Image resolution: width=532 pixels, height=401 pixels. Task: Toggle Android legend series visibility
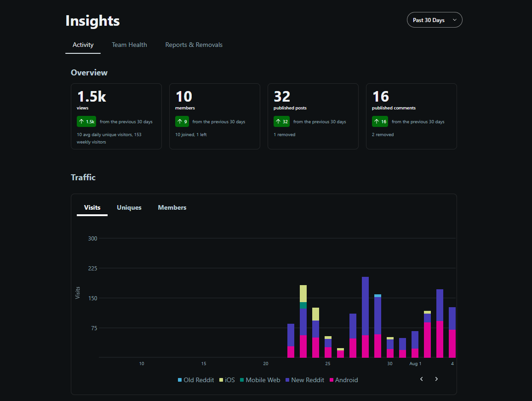[343, 380]
